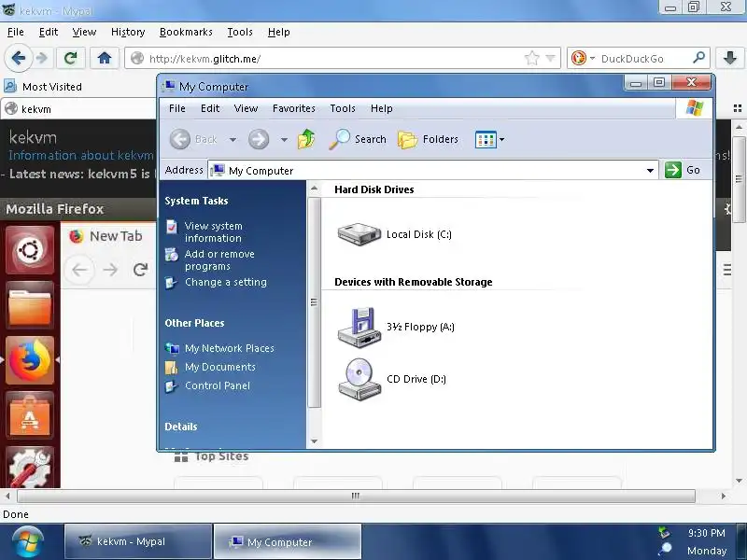
Task: Open DuckDuckGo search engine dropdown
Action: [592, 58]
